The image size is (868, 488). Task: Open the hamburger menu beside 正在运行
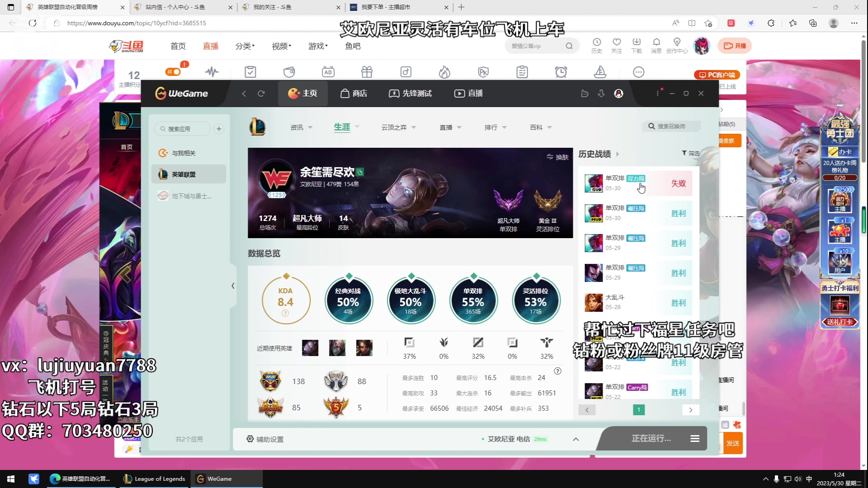pyautogui.click(x=695, y=439)
